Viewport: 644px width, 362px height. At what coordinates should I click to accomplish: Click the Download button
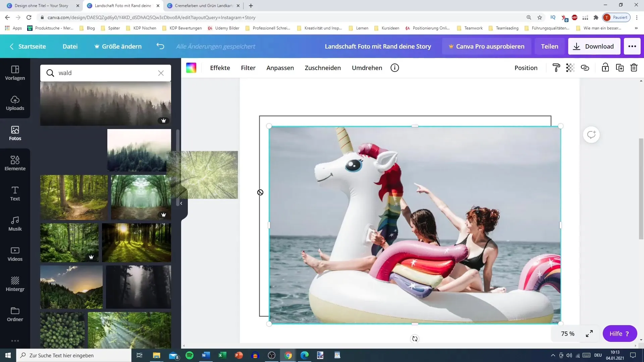coord(594,46)
